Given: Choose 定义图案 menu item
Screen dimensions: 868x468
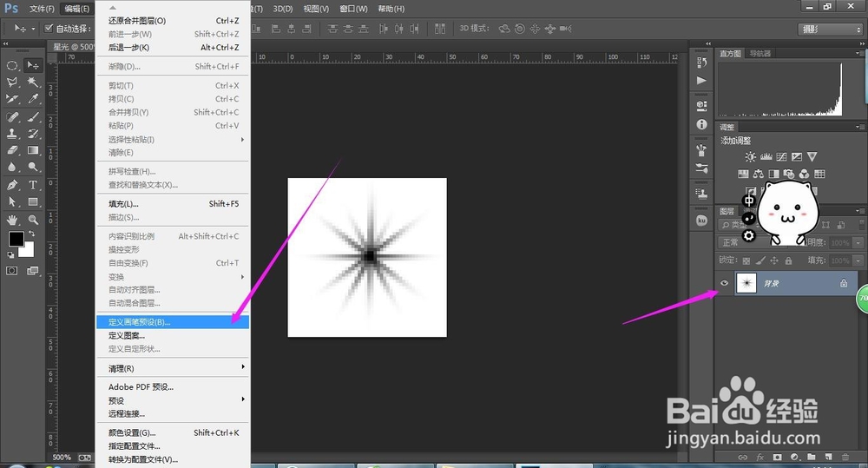Looking at the screenshot, I should 174,336.
